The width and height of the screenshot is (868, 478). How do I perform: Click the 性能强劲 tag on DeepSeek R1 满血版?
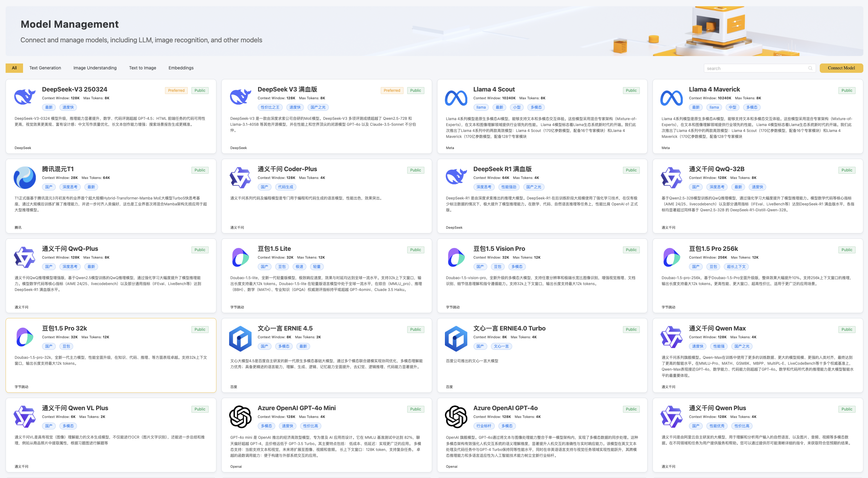click(508, 187)
